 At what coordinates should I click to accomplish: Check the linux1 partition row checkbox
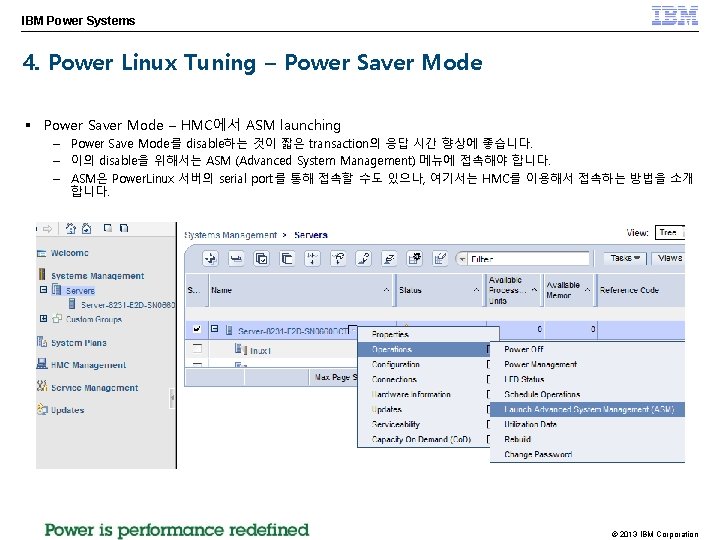(197, 349)
